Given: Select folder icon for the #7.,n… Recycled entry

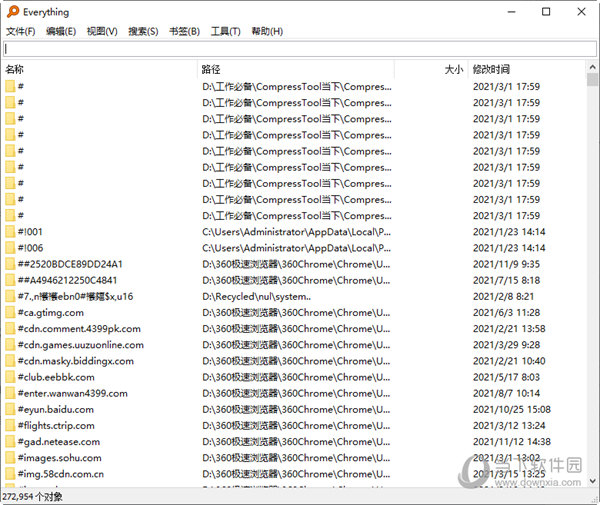Looking at the screenshot, I should pos(10,296).
